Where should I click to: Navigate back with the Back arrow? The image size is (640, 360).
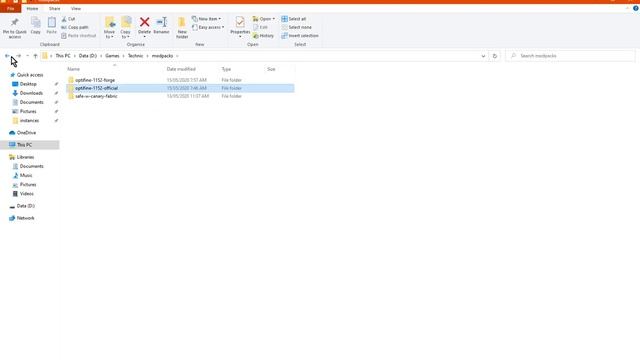click(x=7, y=56)
